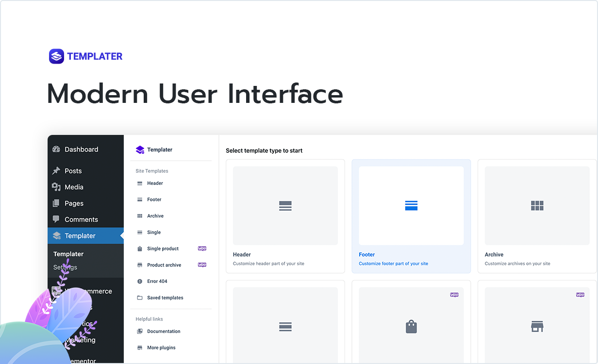
Task: Choose the Header template card thumbnail
Action: coord(285,206)
